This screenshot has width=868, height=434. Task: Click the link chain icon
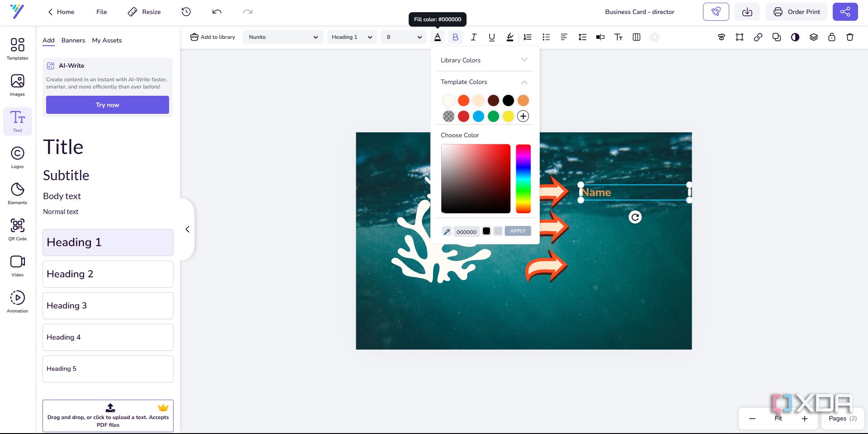pyautogui.click(x=758, y=37)
